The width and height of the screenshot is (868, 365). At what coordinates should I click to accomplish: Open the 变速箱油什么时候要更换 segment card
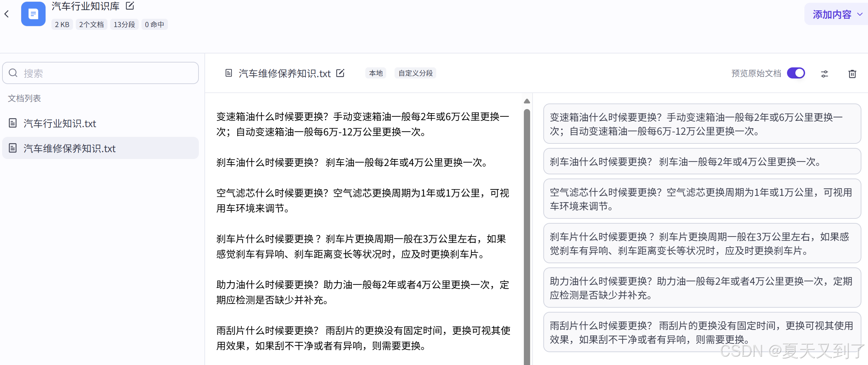[x=702, y=124]
